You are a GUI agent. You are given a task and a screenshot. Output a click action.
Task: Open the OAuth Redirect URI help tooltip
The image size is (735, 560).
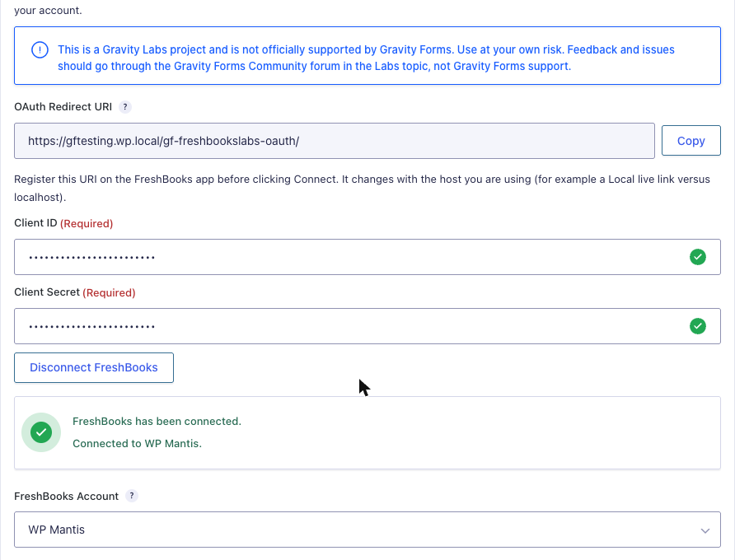pos(124,107)
